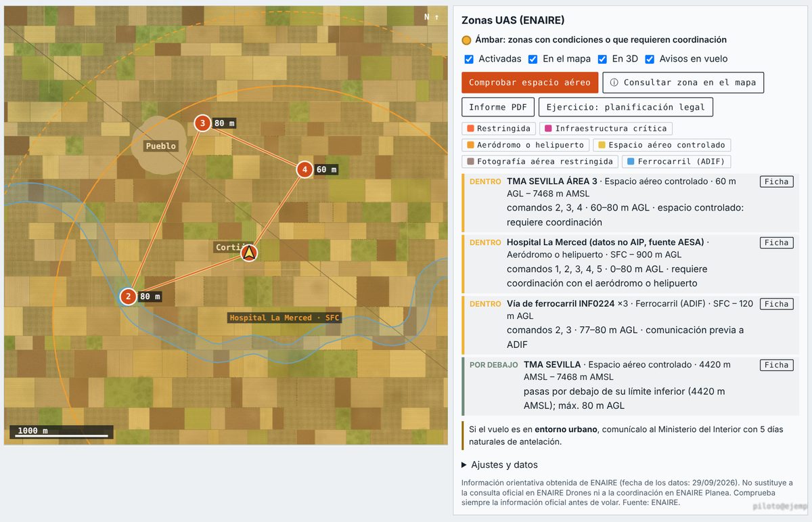The width and height of the screenshot is (812, 522).
Task: Click the Hospital La Merced · SFC map label
Action: click(284, 318)
